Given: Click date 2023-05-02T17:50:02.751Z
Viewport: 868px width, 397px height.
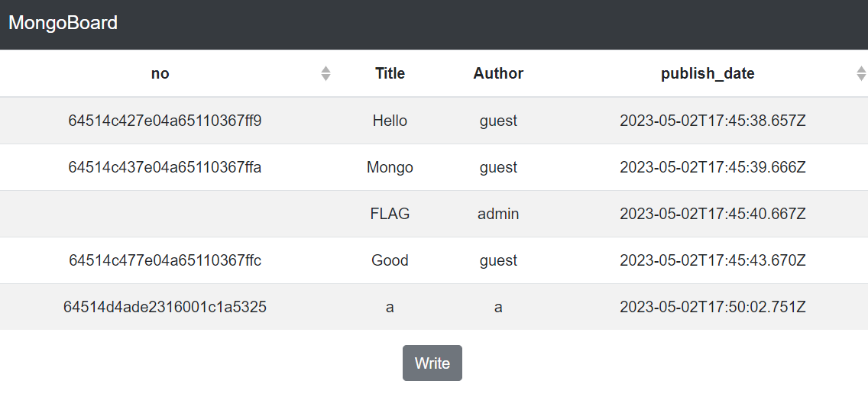Looking at the screenshot, I should click(712, 307).
